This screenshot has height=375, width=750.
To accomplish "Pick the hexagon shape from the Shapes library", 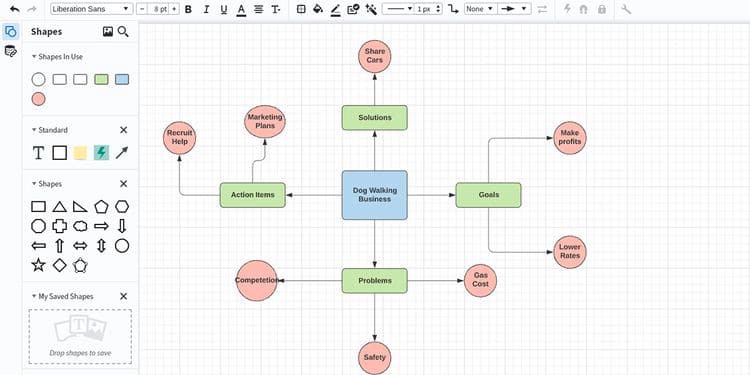I will coord(122,207).
